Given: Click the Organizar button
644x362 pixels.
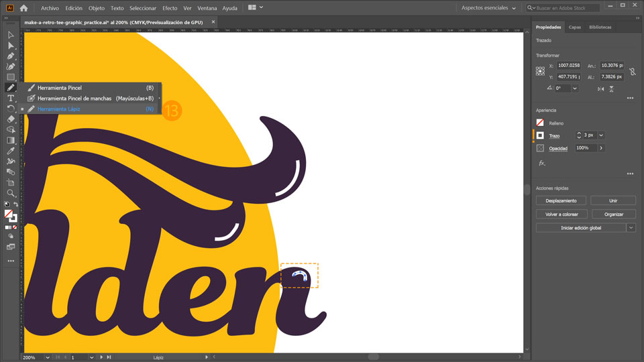Looking at the screenshot, I should click(614, 215).
